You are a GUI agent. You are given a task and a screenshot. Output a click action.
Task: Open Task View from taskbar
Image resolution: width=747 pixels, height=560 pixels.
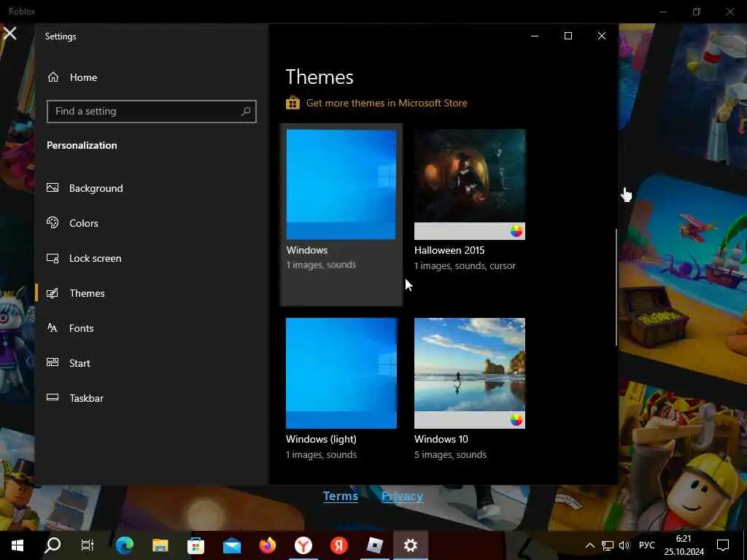click(x=88, y=545)
